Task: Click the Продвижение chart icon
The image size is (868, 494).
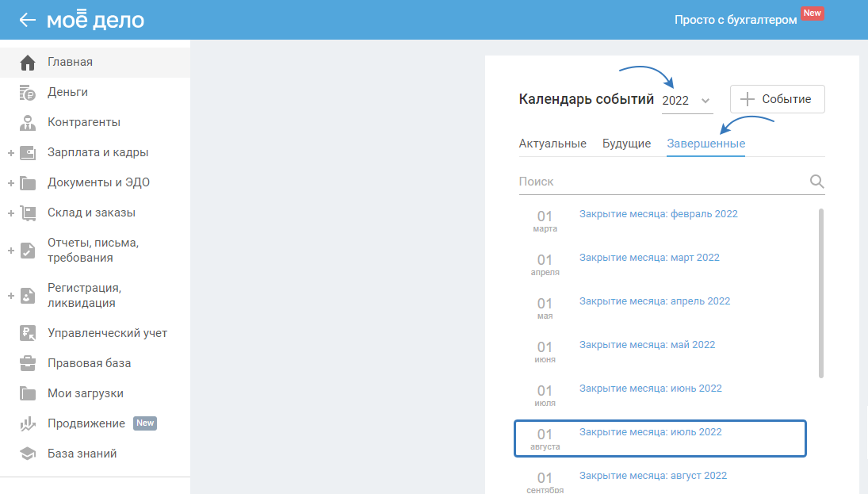Action: coord(28,423)
